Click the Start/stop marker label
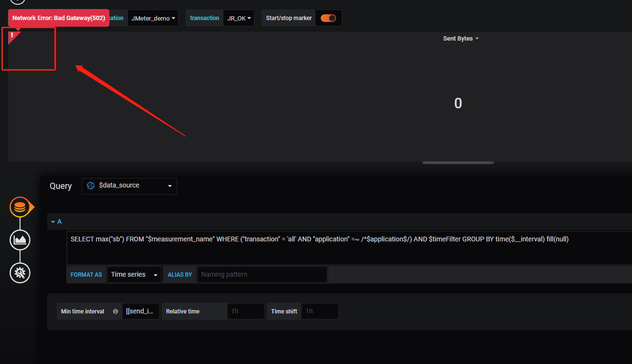632x364 pixels. tap(289, 18)
